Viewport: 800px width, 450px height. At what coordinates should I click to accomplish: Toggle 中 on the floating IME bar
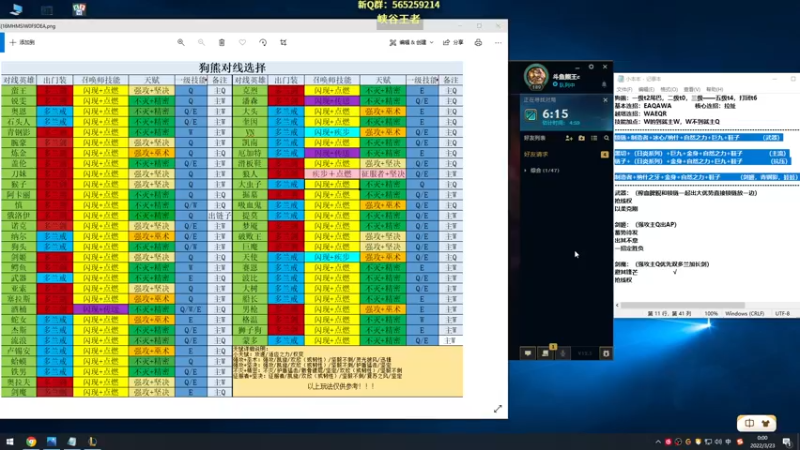point(749,423)
